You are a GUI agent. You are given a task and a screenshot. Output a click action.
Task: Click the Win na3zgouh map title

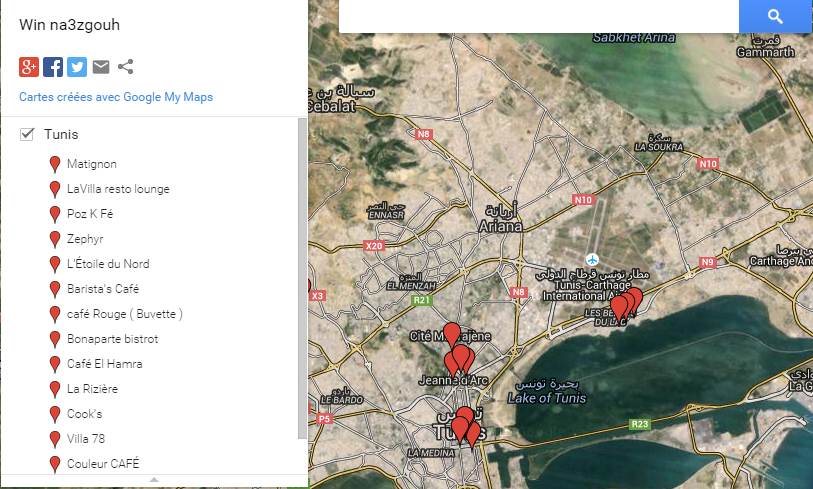[x=69, y=25]
